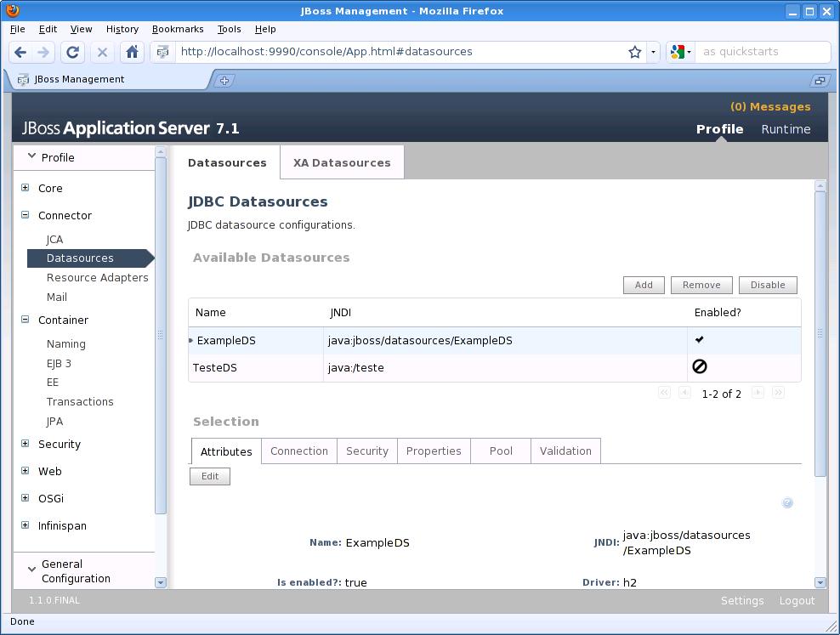Select Transactions in the sidebar
The image size is (840, 635).
[x=80, y=401]
